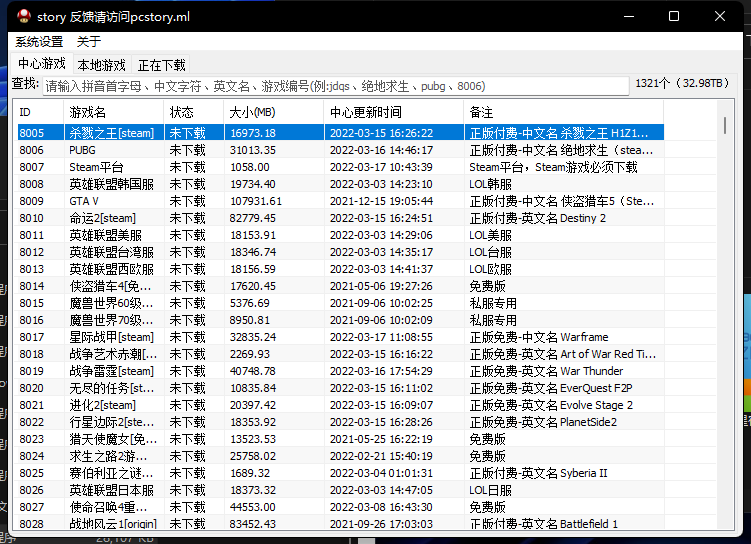Screen dimensions: 751x544
Task: Maximize the story window
Action: [x=674, y=16]
